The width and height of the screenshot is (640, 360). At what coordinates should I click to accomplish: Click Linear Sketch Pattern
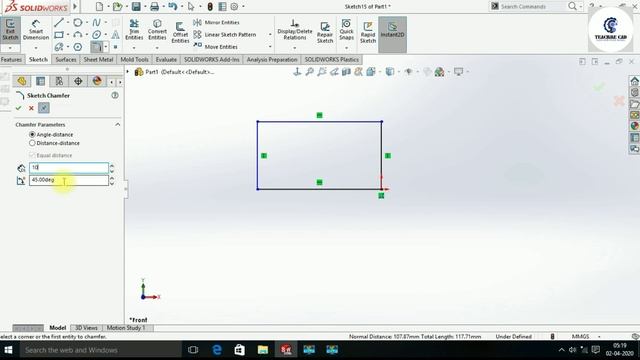(225, 35)
